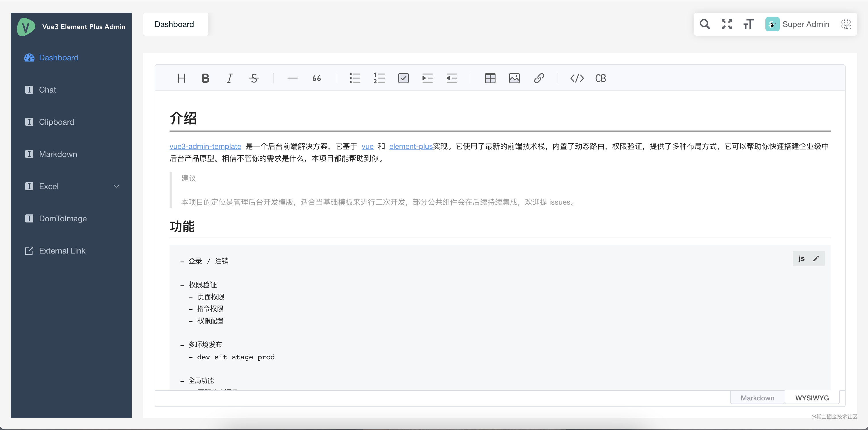Insert inline code with the code icon
The height and width of the screenshot is (430, 868).
pos(577,78)
